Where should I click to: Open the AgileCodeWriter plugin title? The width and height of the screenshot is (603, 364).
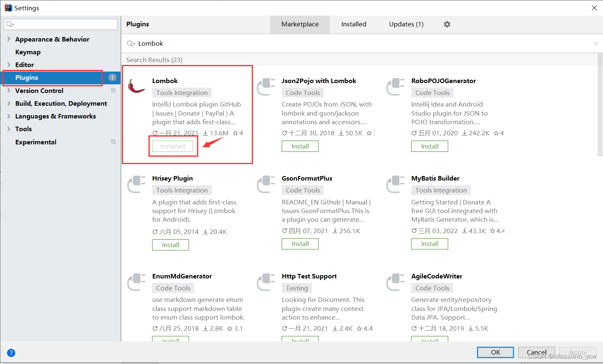[x=436, y=276]
